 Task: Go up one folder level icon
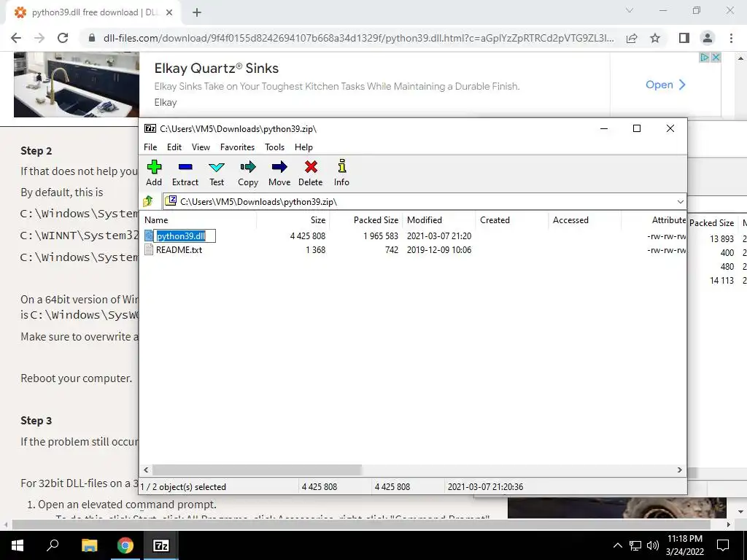[x=148, y=201]
